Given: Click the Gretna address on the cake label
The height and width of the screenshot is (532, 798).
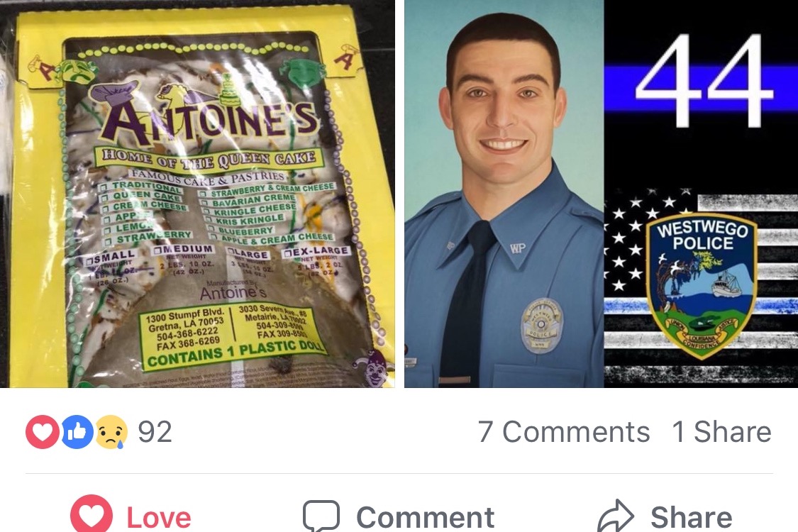Looking at the screenshot, I should [x=184, y=329].
